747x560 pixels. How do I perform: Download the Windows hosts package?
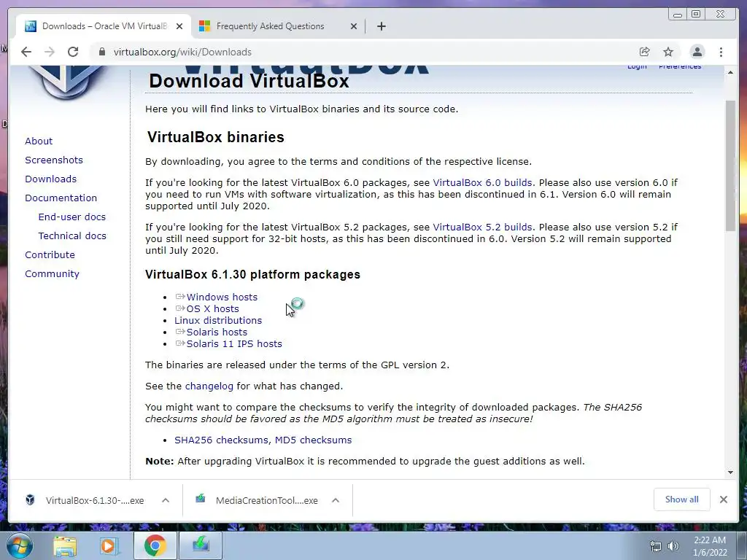coord(222,297)
